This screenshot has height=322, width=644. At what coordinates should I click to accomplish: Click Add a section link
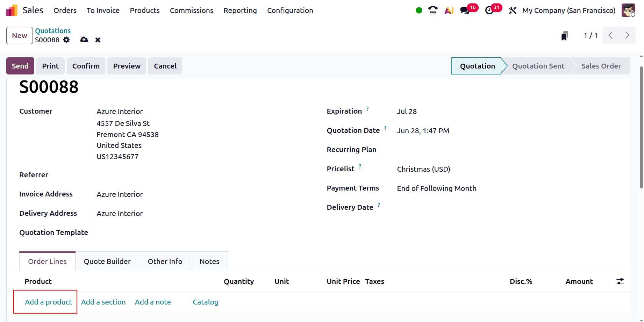coord(103,302)
